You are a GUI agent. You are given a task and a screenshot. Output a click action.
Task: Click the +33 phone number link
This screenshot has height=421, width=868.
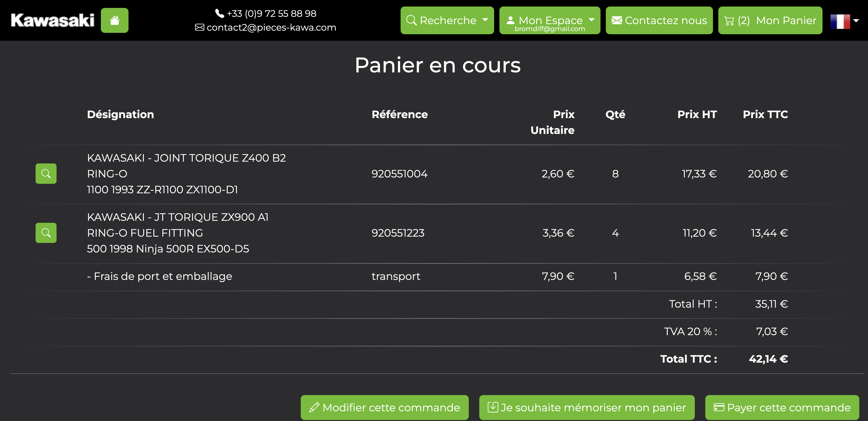point(271,13)
